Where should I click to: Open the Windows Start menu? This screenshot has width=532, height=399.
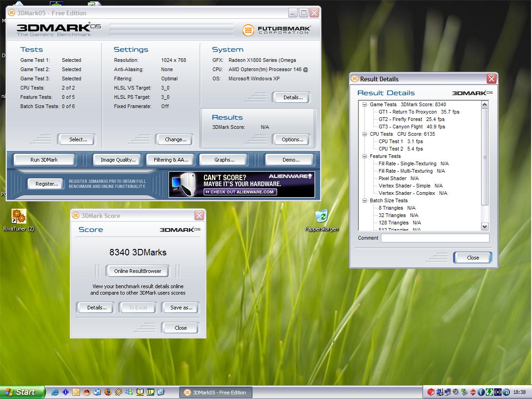click(x=22, y=392)
